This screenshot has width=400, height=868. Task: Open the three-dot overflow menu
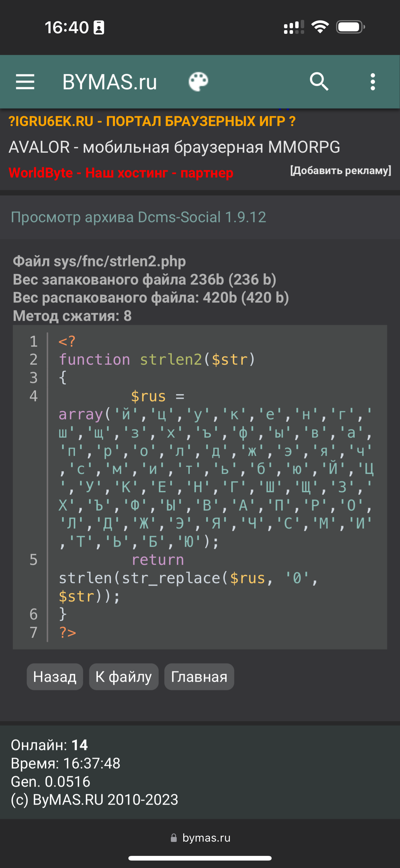[372, 82]
